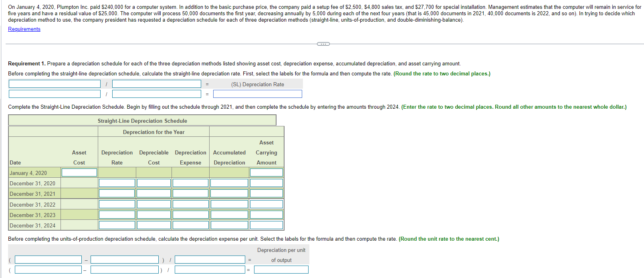Click Carrying Amount field for December 31, 2021
Image resolution: width=644 pixels, height=278 pixels.
[x=266, y=193]
